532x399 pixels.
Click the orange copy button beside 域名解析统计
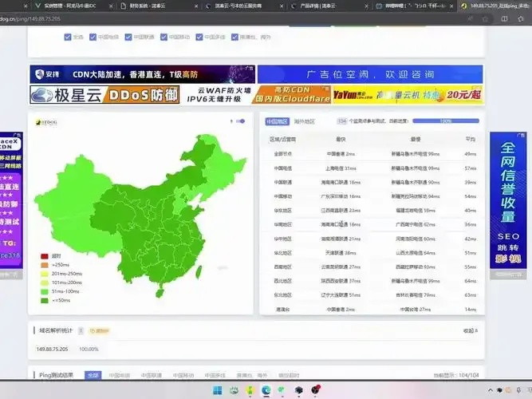coord(99,330)
